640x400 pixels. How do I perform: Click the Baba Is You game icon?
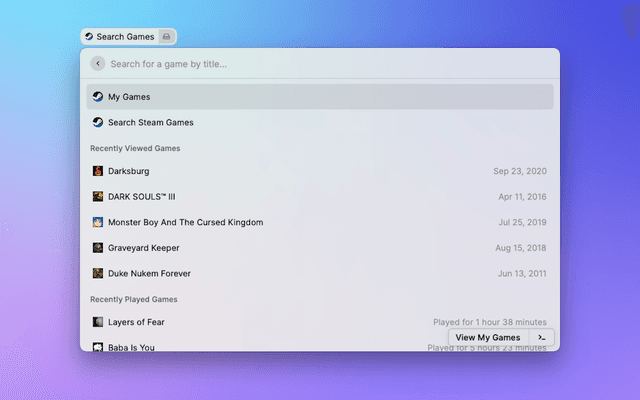pyautogui.click(x=98, y=347)
